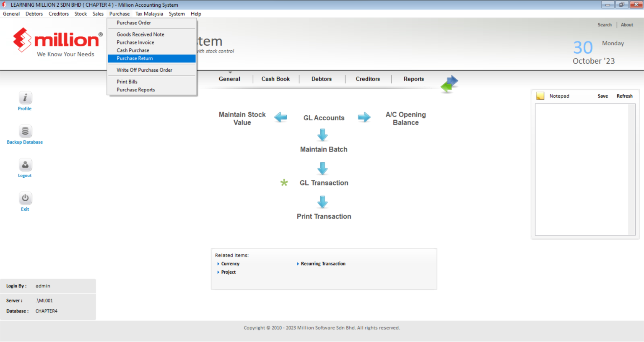Click arrow pointing to Maintain Stock Value
Viewport: 644px width, 342px height.
tap(280, 117)
